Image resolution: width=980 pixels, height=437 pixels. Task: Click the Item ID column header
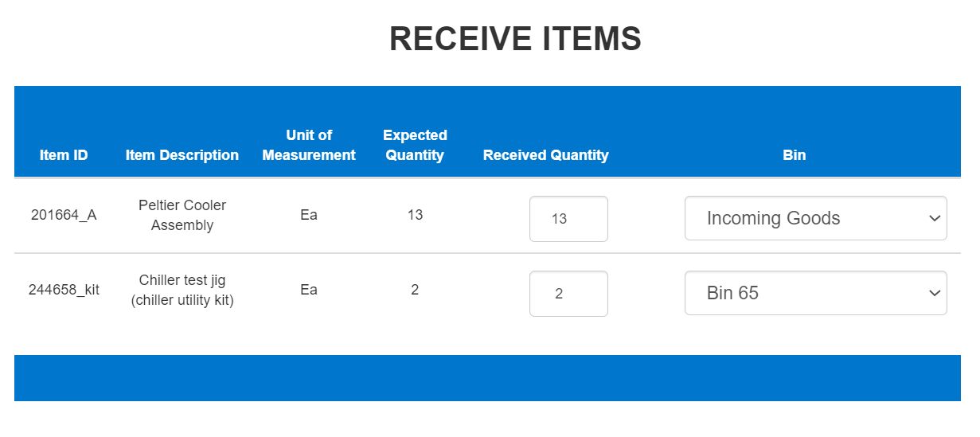tap(64, 155)
